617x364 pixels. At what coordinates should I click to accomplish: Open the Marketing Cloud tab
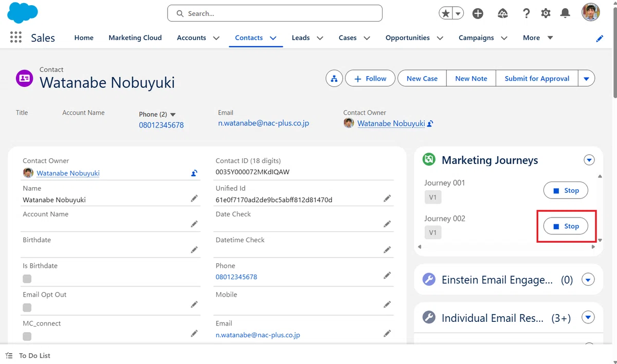135,38
